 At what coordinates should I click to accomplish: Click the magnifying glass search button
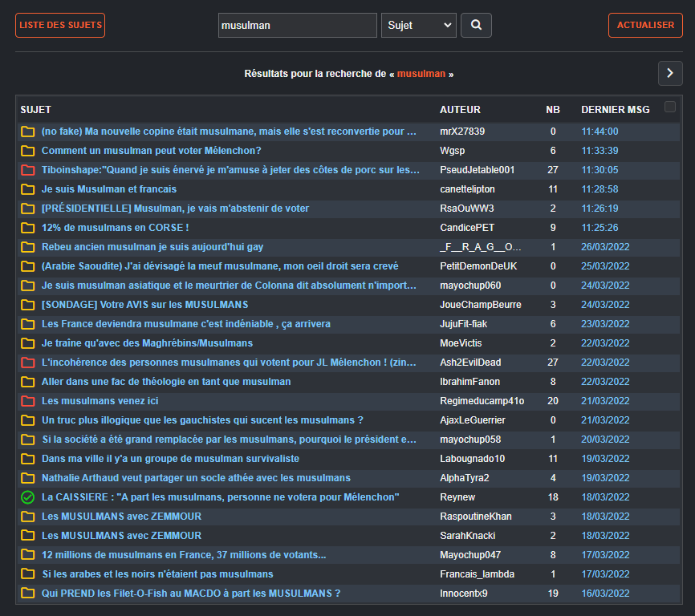coord(476,25)
